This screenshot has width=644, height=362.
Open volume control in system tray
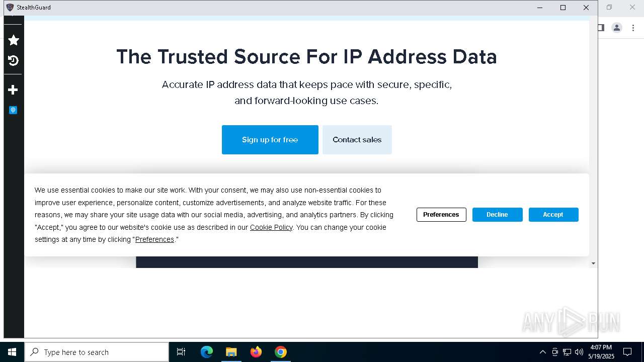579,352
